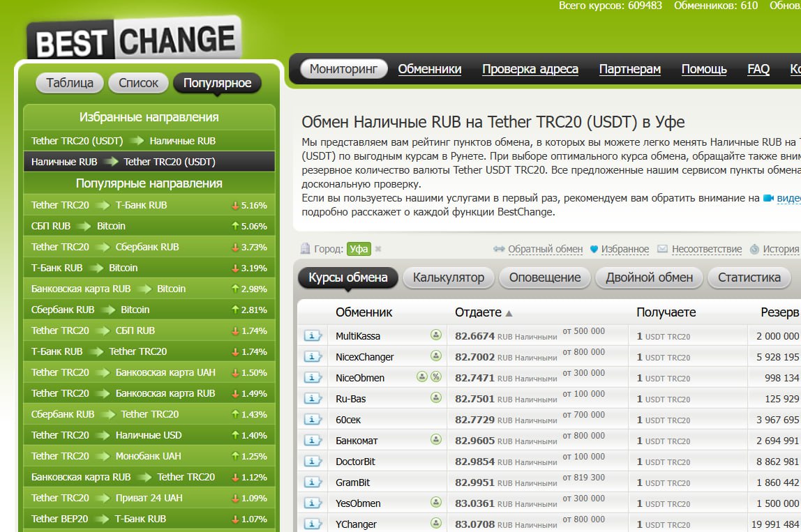The width and height of the screenshot is (801, 532).
Task: Open Tether TRC20 to Приват 24 UAH direction
Action: (149, 498)
